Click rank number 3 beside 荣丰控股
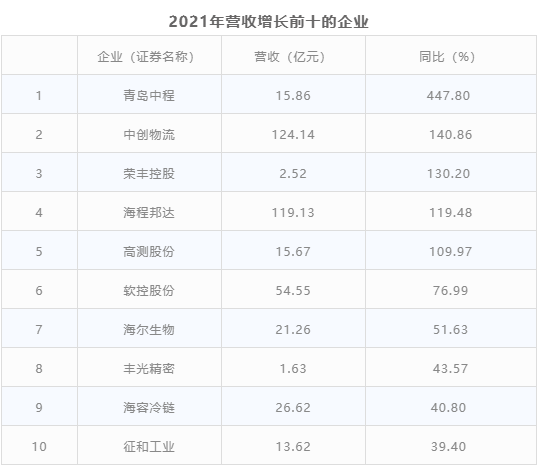The height and width of the screenshot is (467, 538). coord(39,174)
